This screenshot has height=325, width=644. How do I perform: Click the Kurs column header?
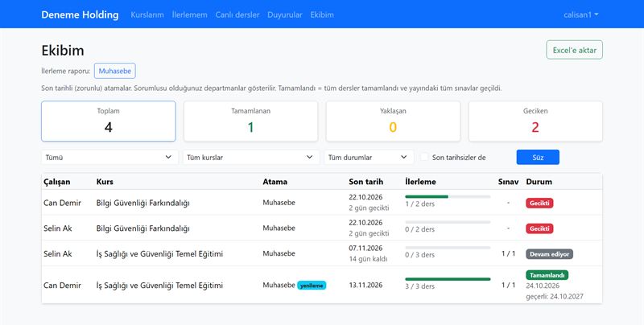[x=105, y=182]
